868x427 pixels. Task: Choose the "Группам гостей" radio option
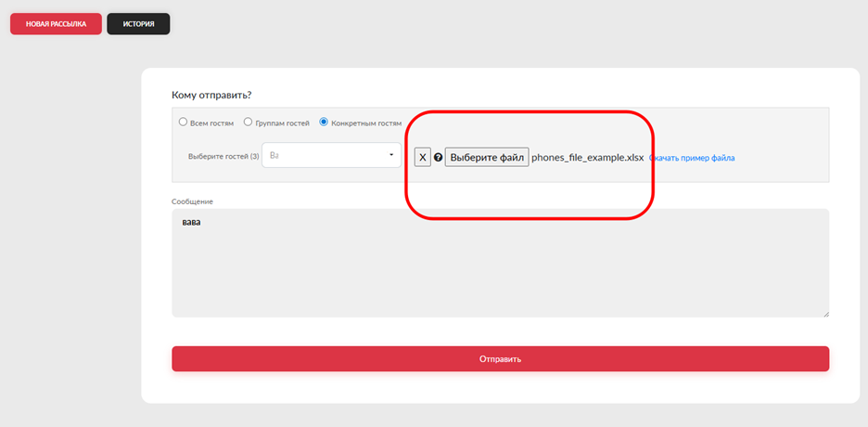pyautogui.click(x=248, y=122)
